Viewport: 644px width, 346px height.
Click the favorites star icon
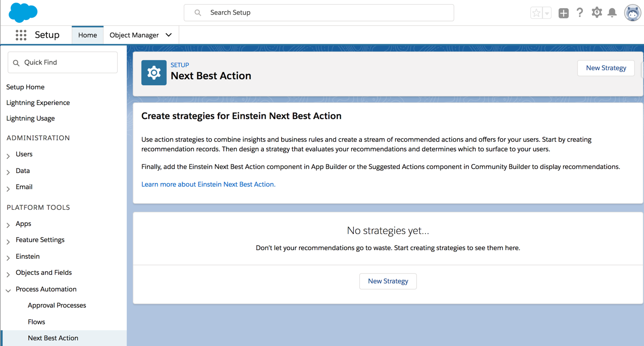click(x=536, y=13)
